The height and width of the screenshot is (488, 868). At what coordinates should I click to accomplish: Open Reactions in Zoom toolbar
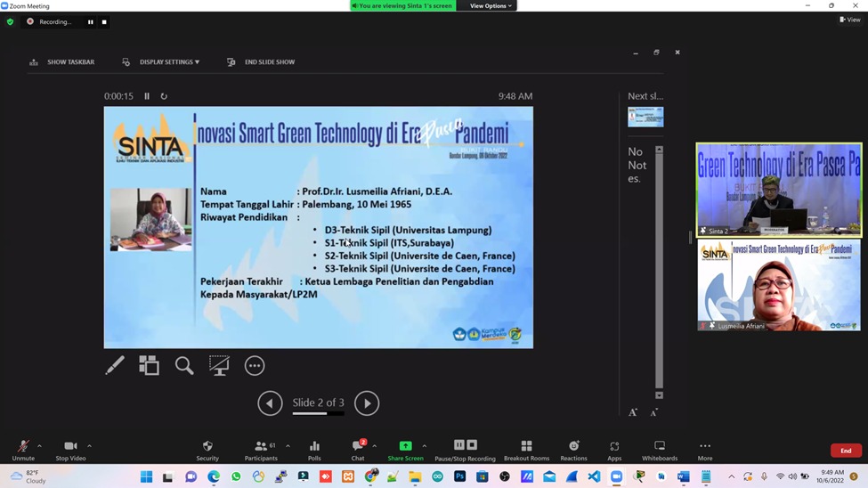click(x=573, y=450)
